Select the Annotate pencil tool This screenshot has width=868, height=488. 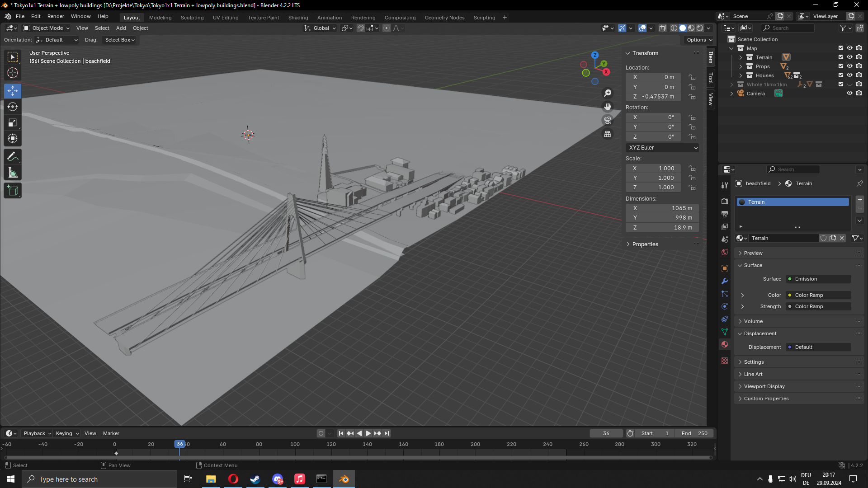(13, 157)
